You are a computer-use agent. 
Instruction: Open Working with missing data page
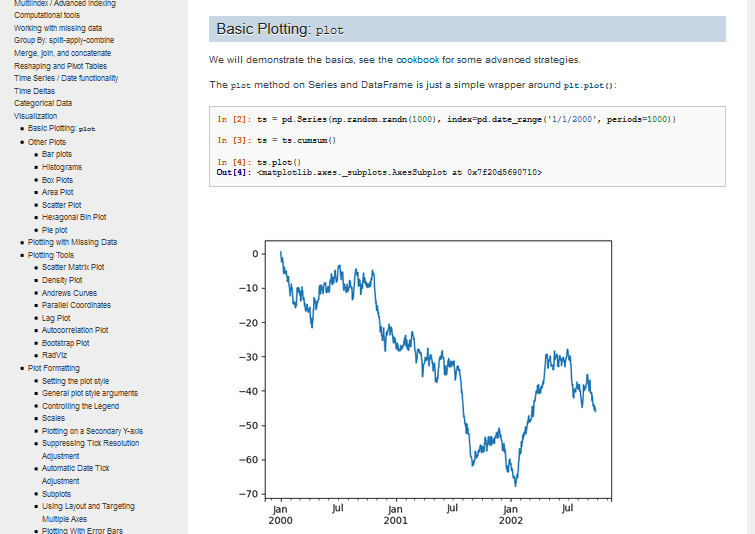coord(58,28)
